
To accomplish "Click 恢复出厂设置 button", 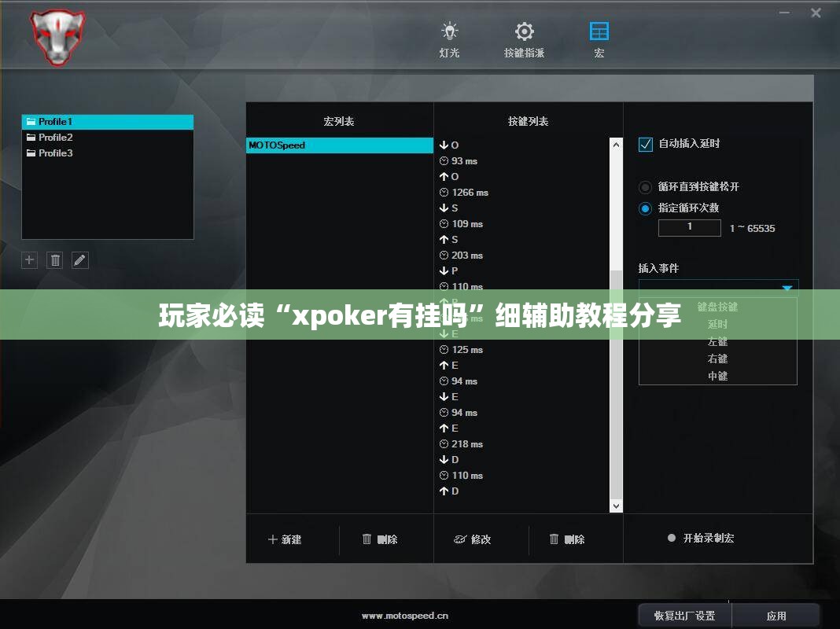I will [684, 616].
